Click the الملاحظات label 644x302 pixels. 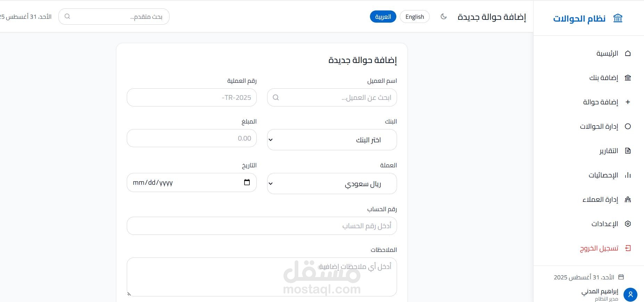point(383,250)
